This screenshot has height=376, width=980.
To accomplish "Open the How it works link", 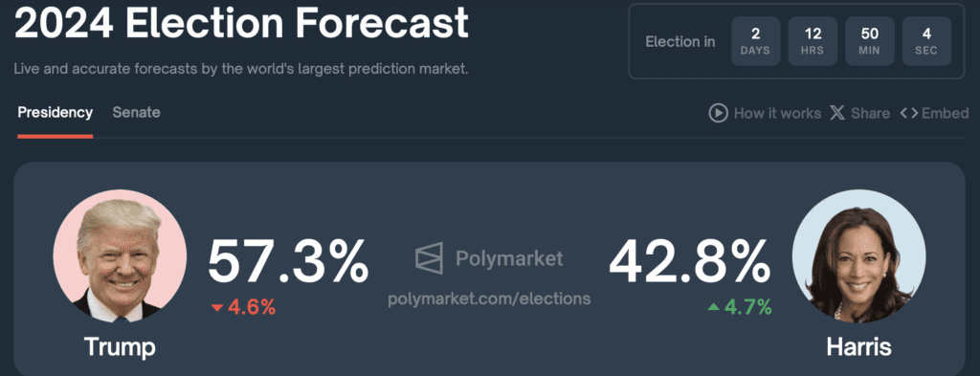I will 777,113.
